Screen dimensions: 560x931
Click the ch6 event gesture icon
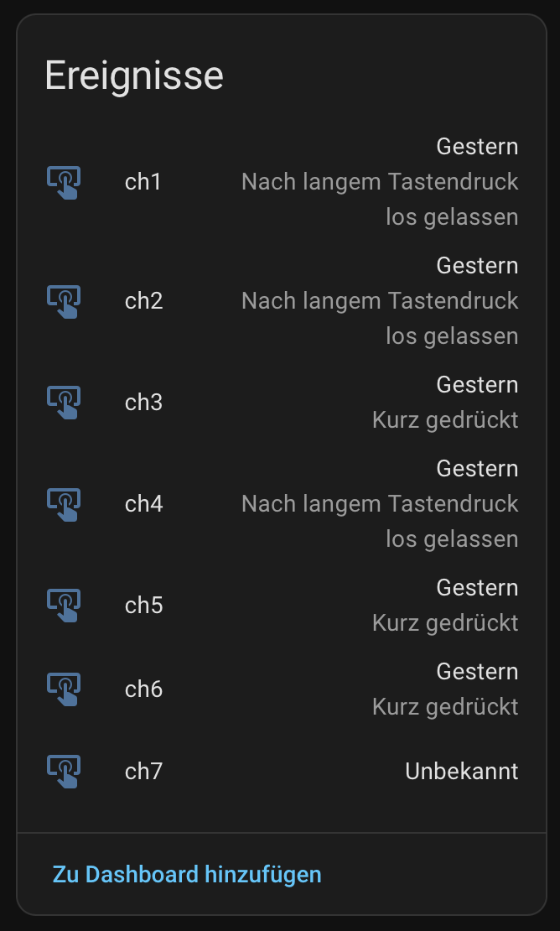tap(64, 689)
